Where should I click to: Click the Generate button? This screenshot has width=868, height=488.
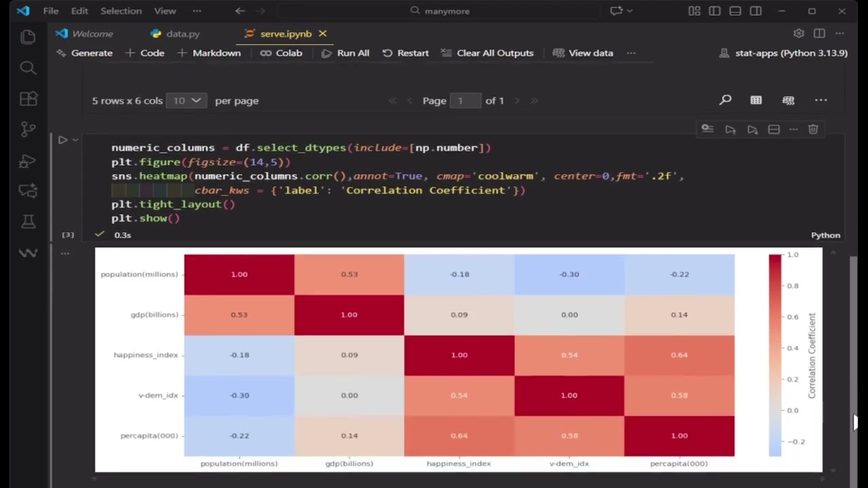click(85, 53)
